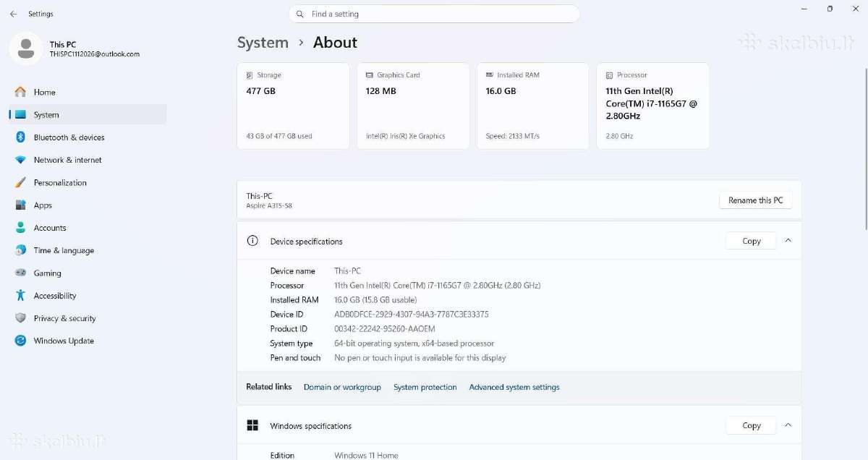This screenshot has height=460, width=868.
Task: Click the System monitor icon
Action: pyautogui.click(x=20, y=114)
